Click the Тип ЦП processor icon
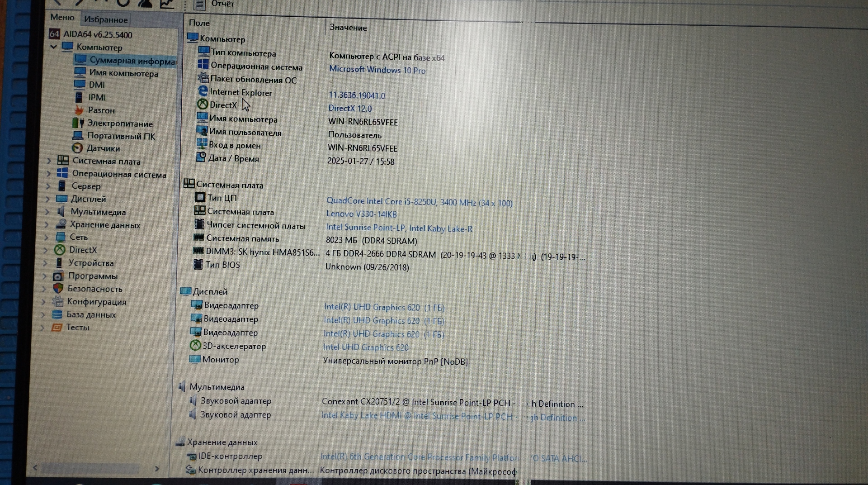 pyautogui.click(x=200, y=197)
